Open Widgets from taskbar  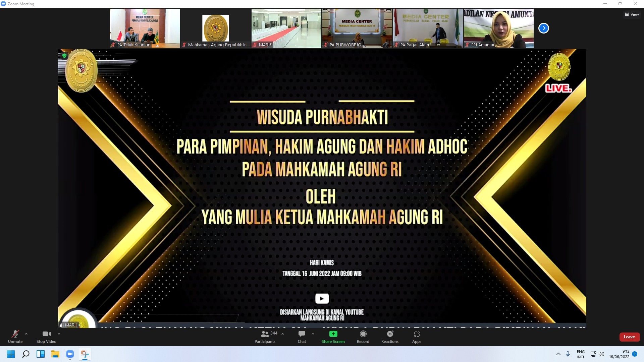pyautogui.click(x=41, y=354)
